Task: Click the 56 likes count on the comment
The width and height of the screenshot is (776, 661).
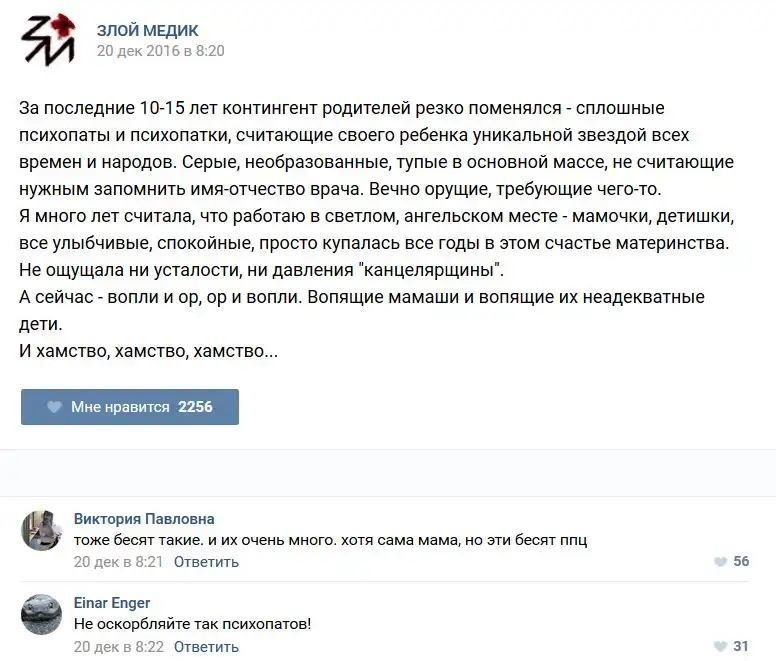Action: coord(741,562)
